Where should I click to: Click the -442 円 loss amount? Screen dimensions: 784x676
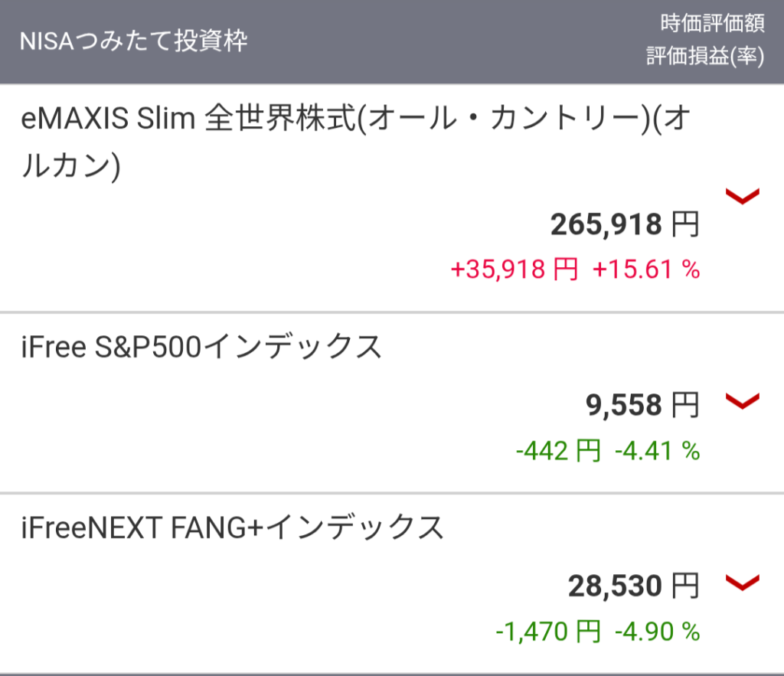coord(558,452)
